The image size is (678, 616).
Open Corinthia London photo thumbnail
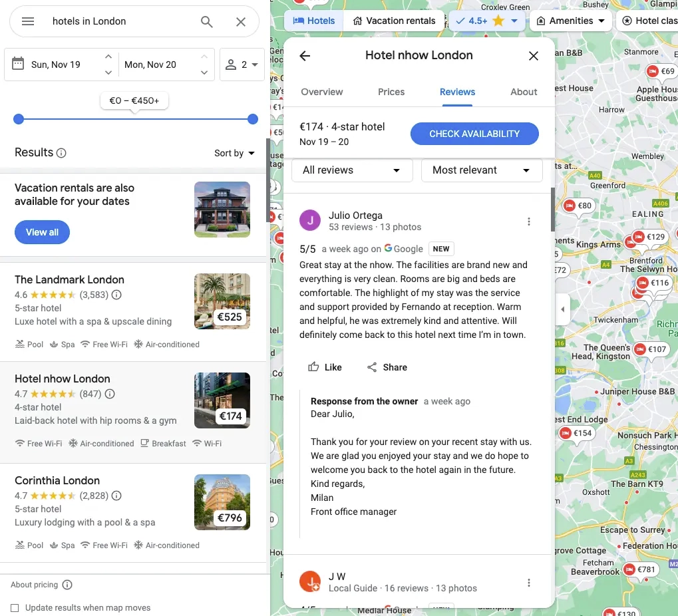[222, 502]
